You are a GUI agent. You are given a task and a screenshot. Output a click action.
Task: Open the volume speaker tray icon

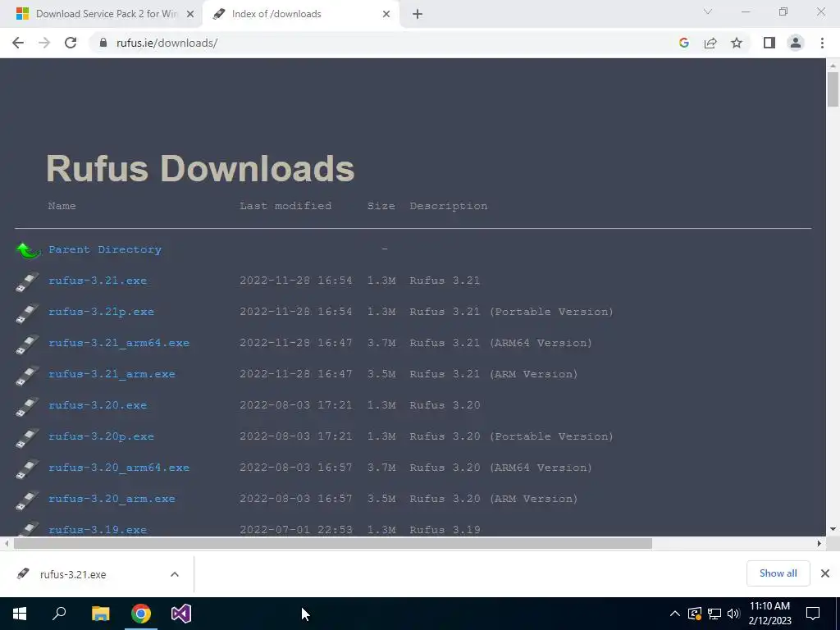(x=733, y=614)
